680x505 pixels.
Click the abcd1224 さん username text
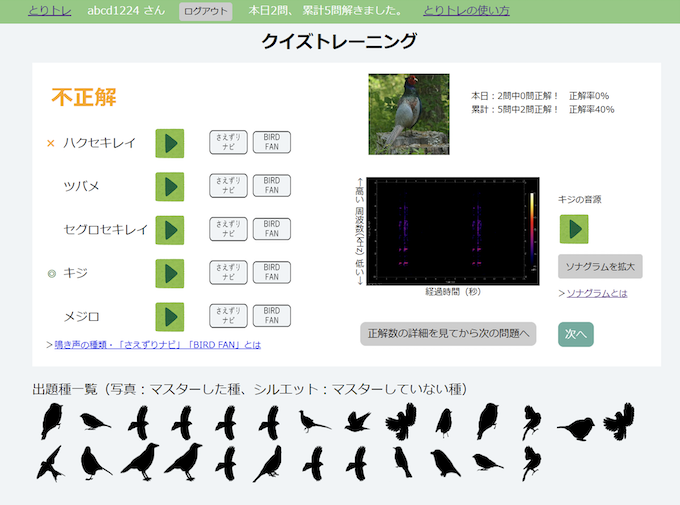click(x=126, y=10)
